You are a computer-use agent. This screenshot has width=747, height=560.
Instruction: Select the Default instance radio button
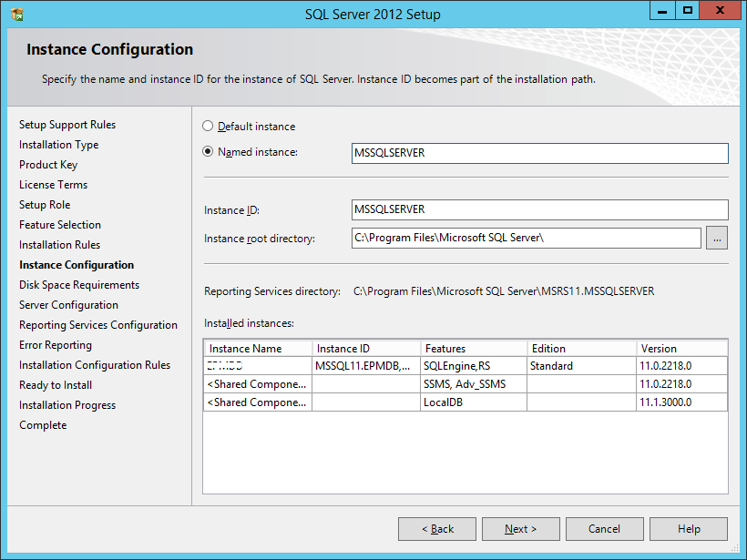point(208,126)
